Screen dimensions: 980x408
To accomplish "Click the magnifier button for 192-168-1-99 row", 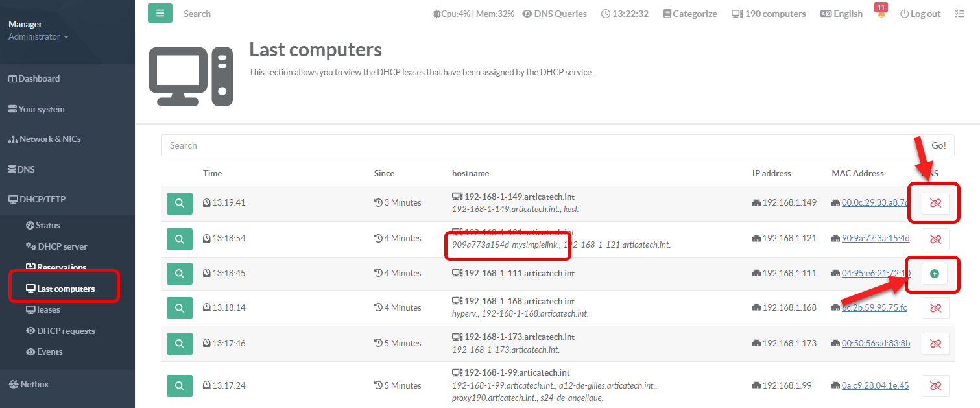I will (180, 386).
